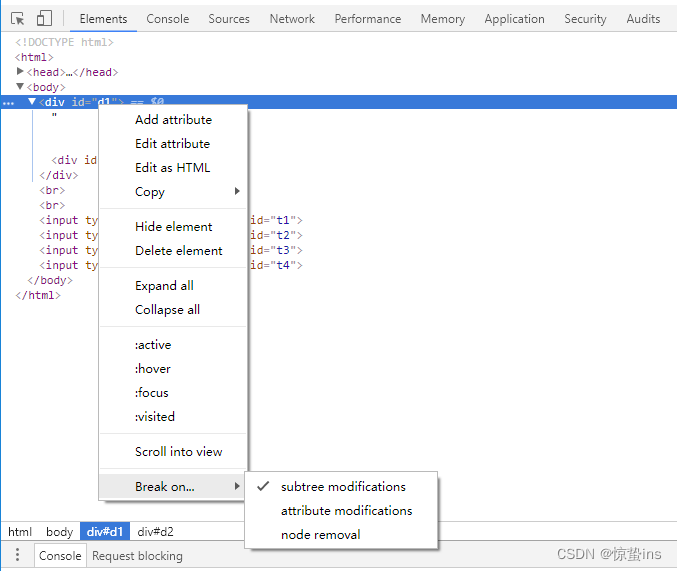Open the Security tab
This screenshot has width=677, height=571.
pos(585,19)
